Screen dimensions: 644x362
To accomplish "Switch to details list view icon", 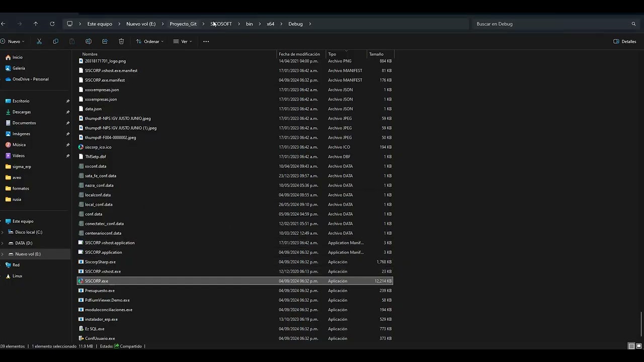I will [x=631, y=346].
